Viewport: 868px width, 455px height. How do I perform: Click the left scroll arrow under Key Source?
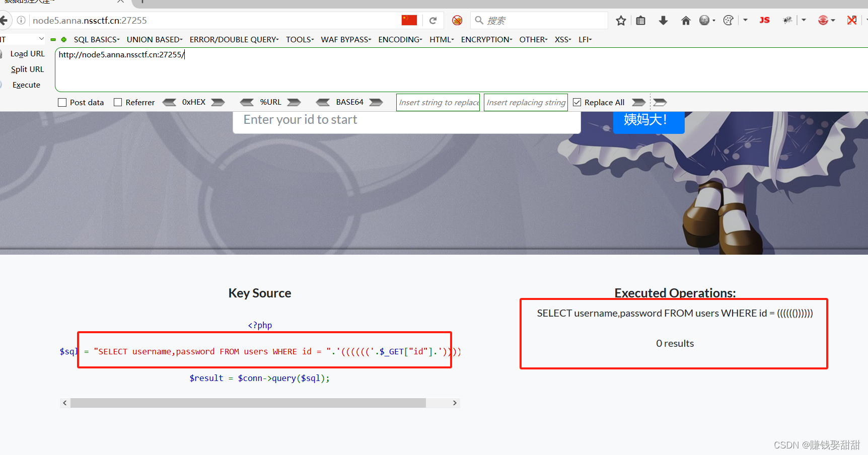pyautogui.click(x=64, y=403)
